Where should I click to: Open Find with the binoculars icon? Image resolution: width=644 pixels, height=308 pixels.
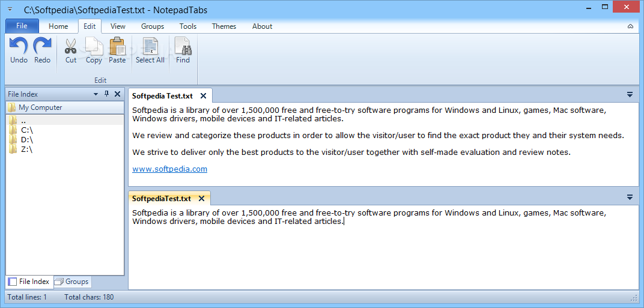(183, 46)
